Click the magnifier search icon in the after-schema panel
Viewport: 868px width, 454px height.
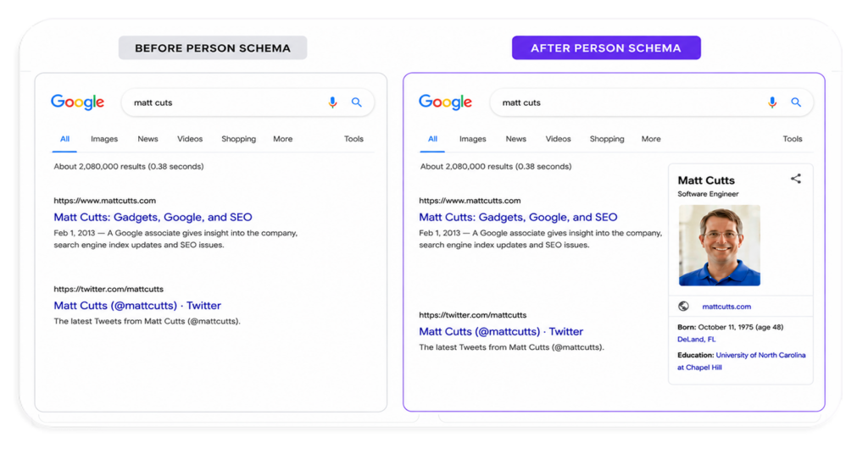coord(796,102)
